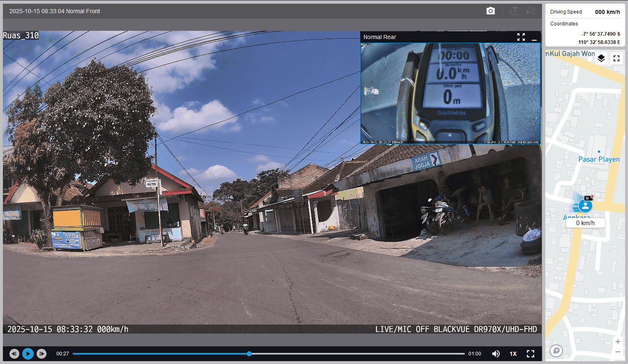Screen dimensions: 628x364
Task: Expand the Normal Rear view to fullscreen
Action: pos(521,37)
